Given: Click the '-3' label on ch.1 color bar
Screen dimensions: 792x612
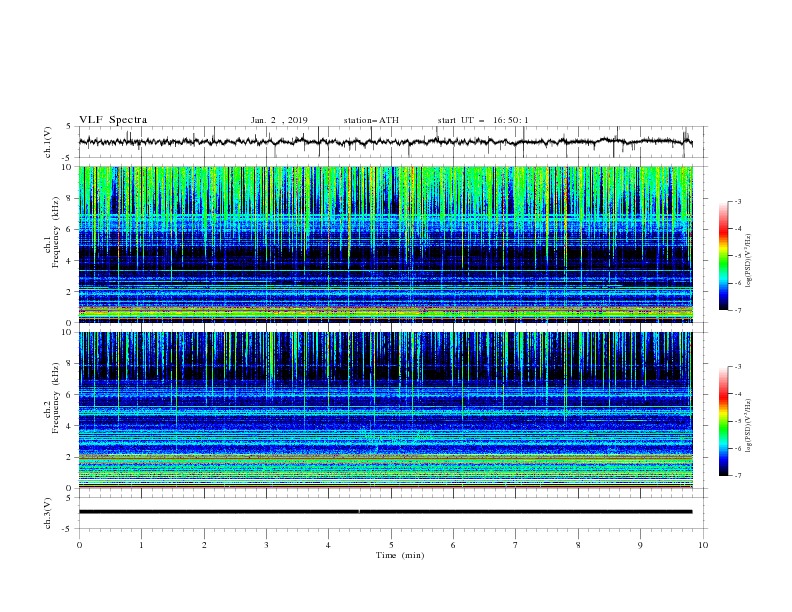Looking at the screenshot, I should coord(737,201).
